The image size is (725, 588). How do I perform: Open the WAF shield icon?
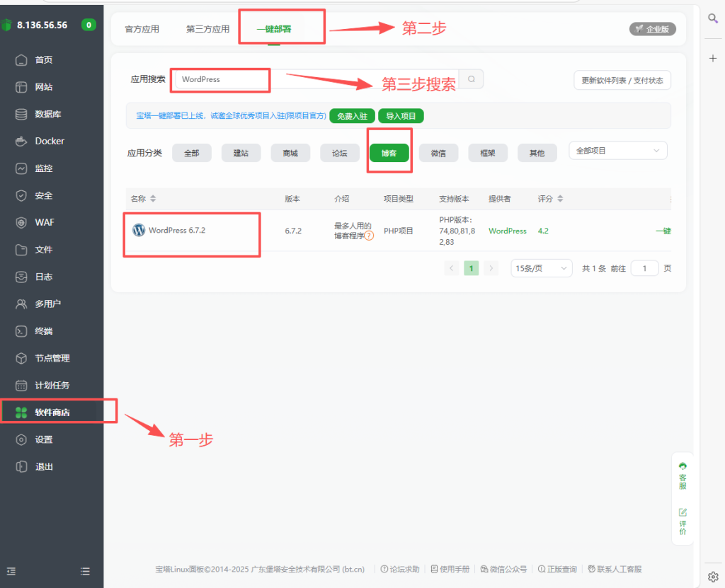21,223
